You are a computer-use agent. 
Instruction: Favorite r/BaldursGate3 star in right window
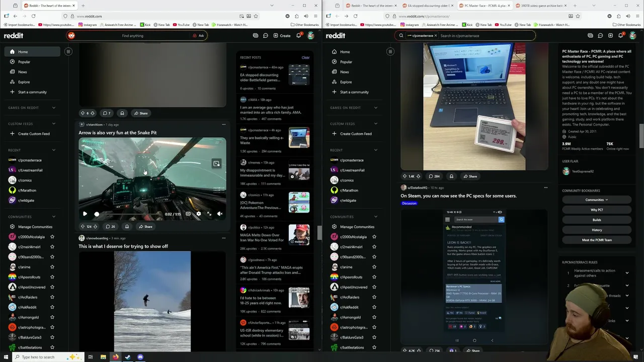(374, 337)
